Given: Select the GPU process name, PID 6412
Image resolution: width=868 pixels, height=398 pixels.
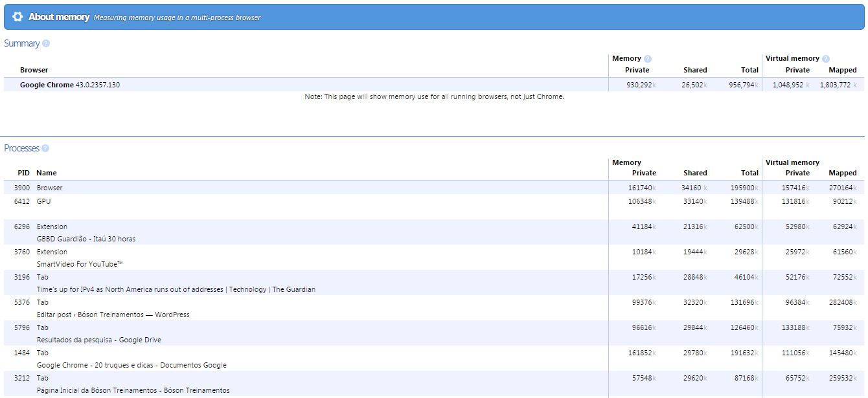Looking at the screenshot, I should pyautogui.click(x=43, y=201).
